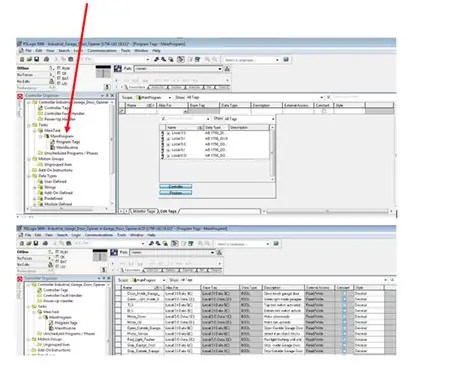Click Save icon in lower window toolbar

tap(36, 243)
